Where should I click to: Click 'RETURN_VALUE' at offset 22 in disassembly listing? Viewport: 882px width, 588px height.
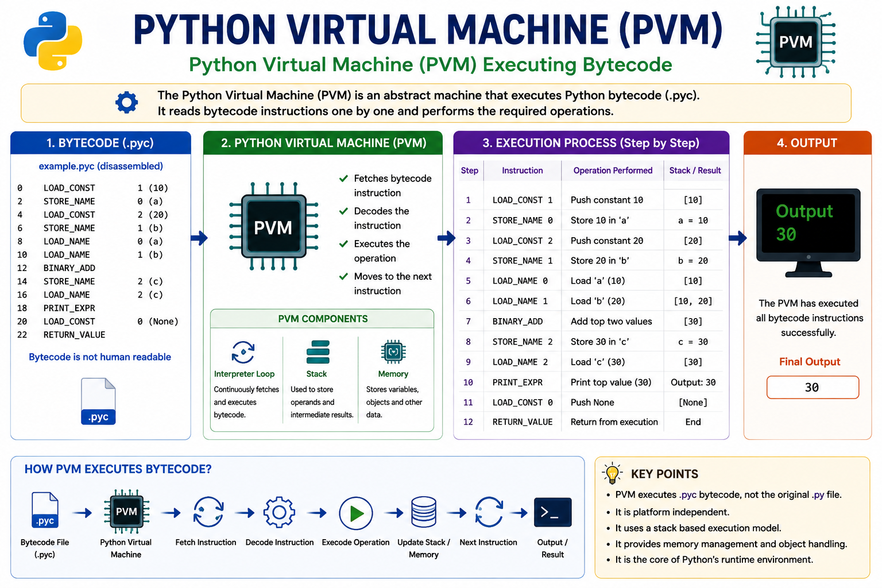pos(75,335)
